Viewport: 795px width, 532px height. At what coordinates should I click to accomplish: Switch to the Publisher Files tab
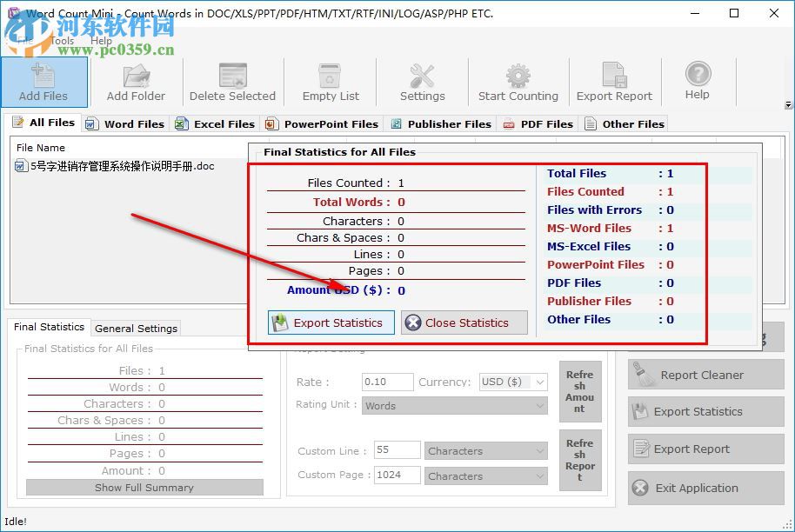tap(441, 123)
